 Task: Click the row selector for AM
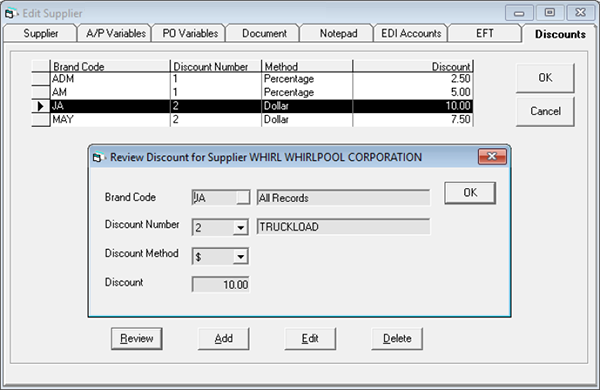(x=41, y=92)
